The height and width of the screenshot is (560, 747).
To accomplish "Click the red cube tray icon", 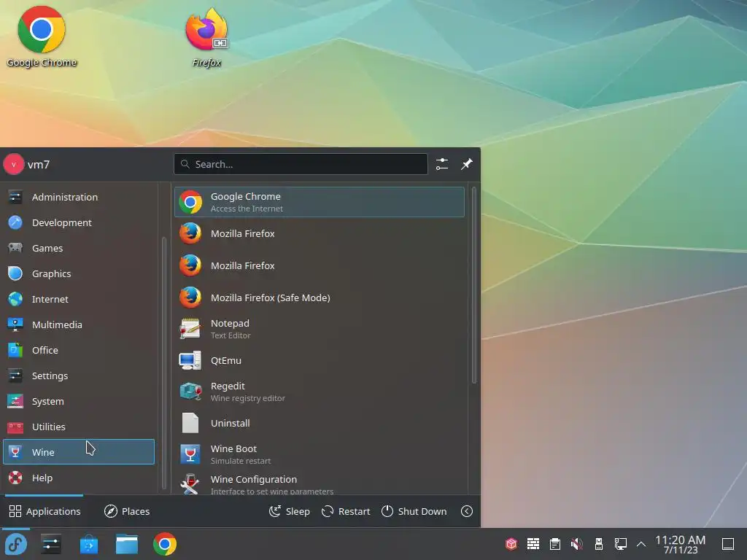I will (511, 544).
